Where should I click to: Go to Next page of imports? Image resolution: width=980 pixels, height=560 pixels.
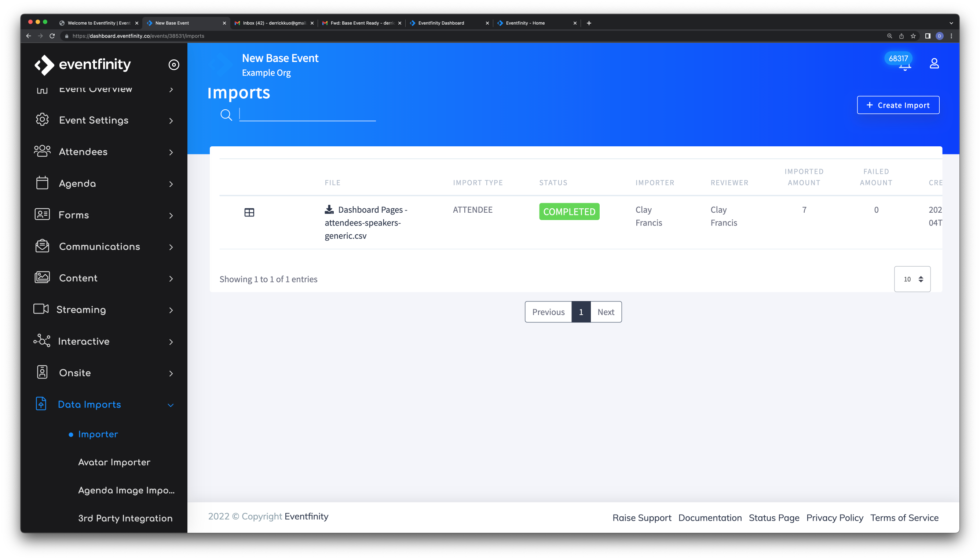pos(606,312)
